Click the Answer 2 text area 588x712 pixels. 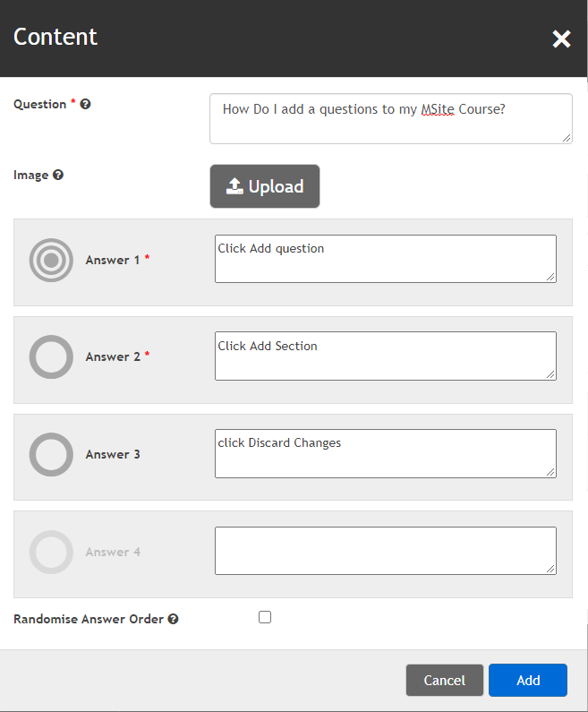tap(385, 356)
